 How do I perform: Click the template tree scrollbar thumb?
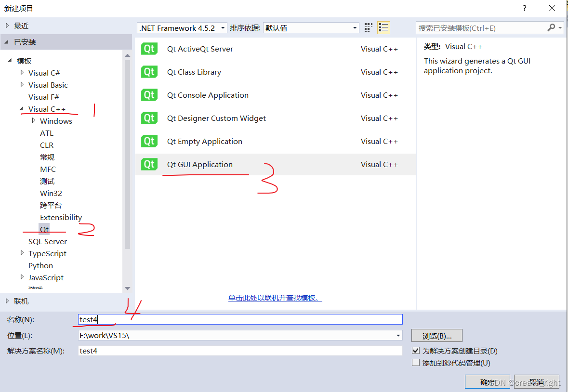pyautogui.click(x=127, y=155)
